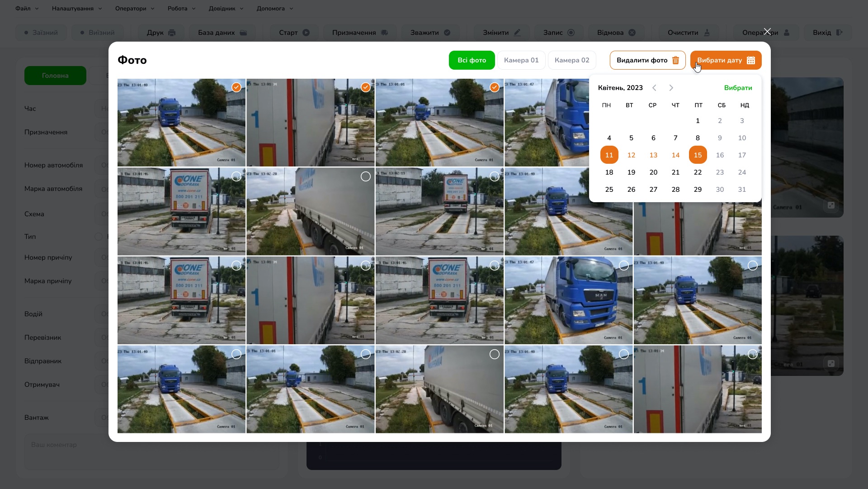Close the Фото dialog with the X

pos(767,31)
